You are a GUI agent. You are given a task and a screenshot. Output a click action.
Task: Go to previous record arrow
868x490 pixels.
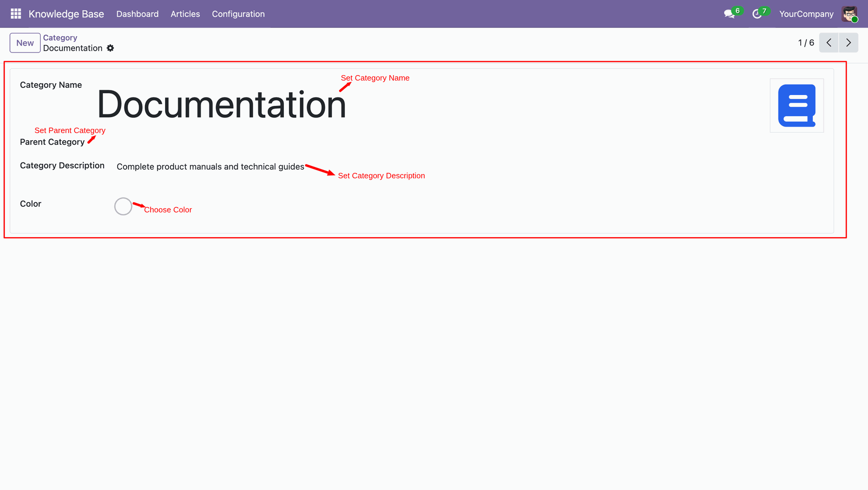coord(829,43)
